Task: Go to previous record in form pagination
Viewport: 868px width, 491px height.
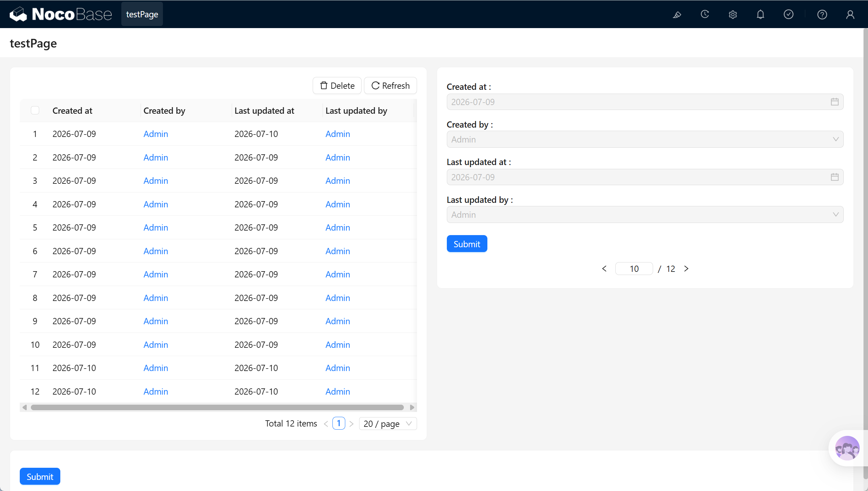Action: tap(604, 269)
